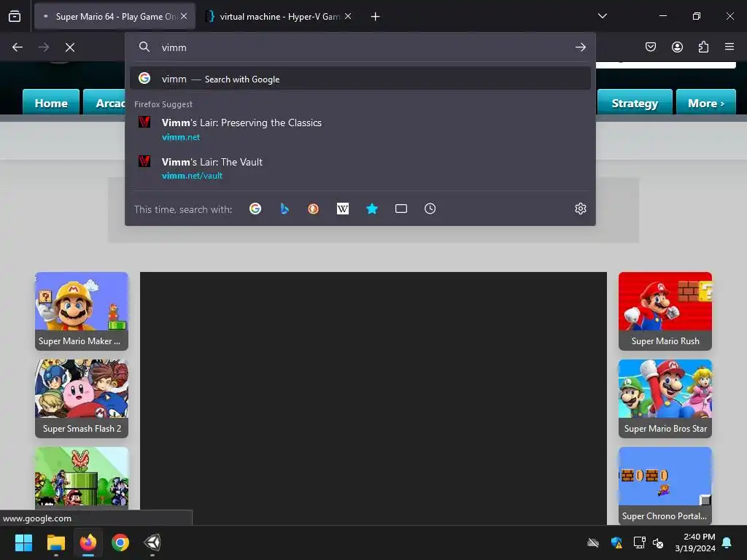Expand the More menu
Viewport: 747px width, 560px height.
click(x=706, y=102)
